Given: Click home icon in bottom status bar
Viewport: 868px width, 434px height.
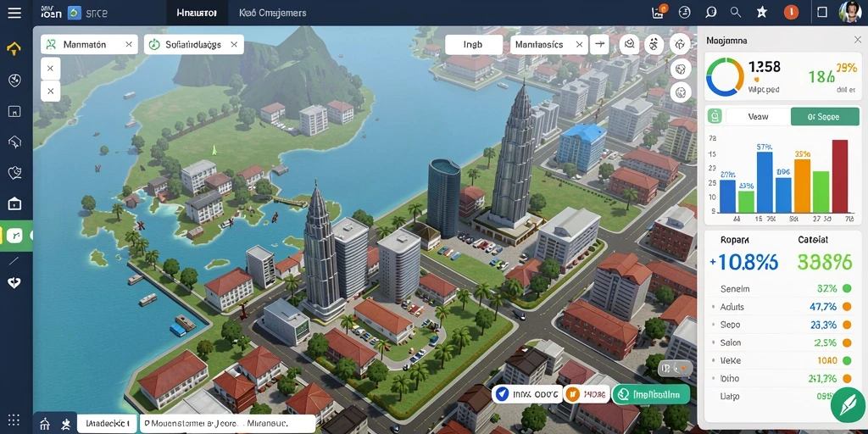Looking at the screenshot, I should click(x=46, y=424).
